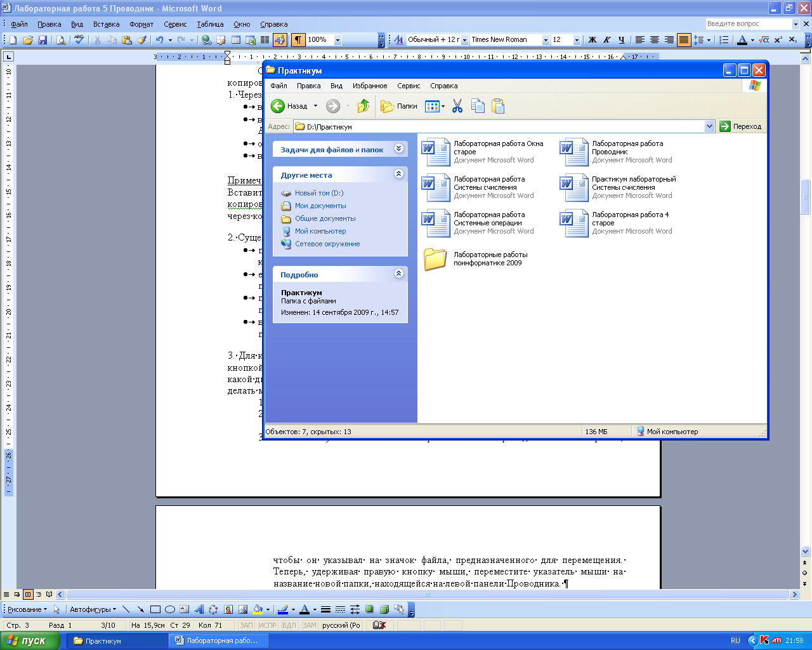Activate the Format Painter brush
Viewport: 812px width, 650px height.
[x=141, y=40]
